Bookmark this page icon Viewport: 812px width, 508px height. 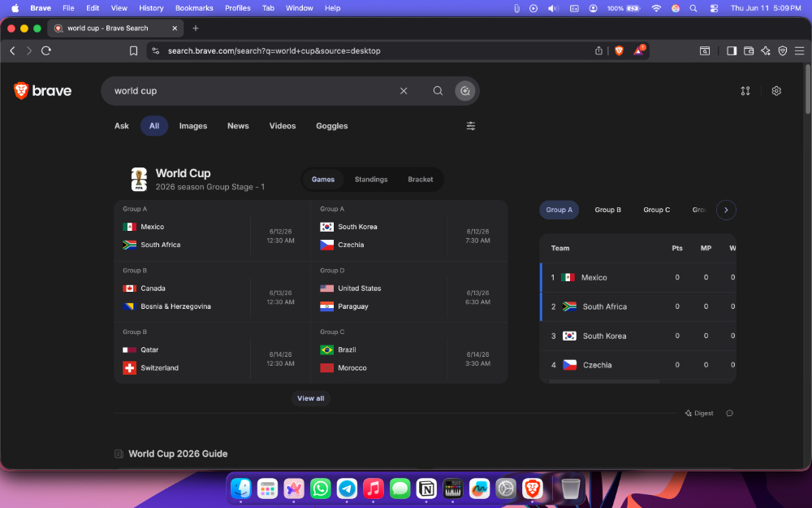[x=134, y=50]
